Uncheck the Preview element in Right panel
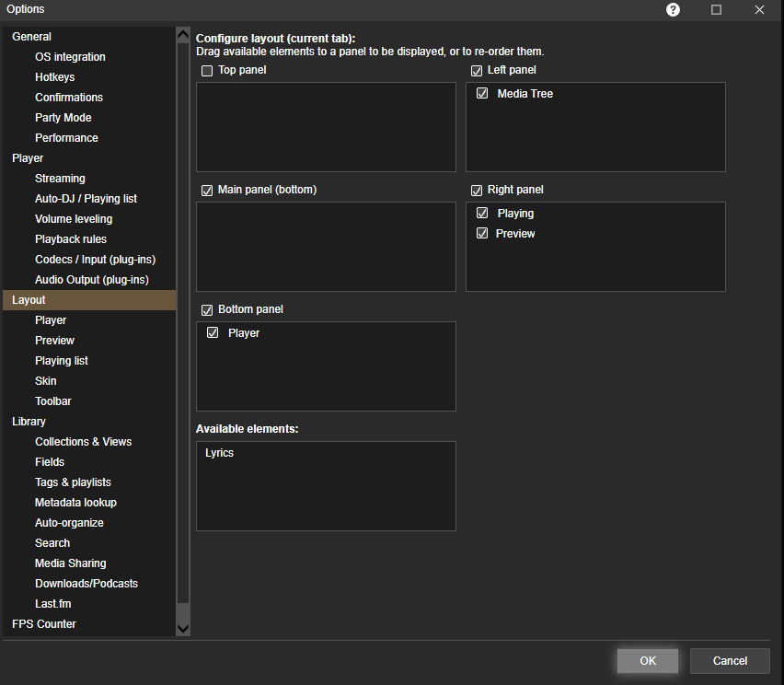 point(482,234)
